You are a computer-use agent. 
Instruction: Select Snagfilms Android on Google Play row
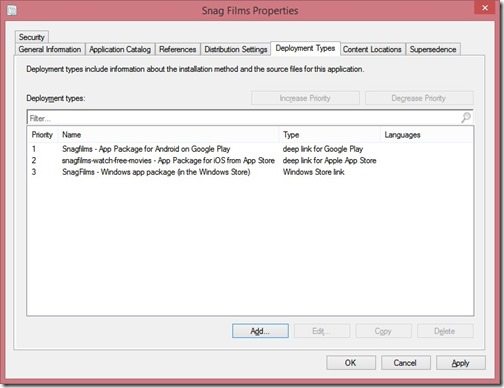(x=250, y=149)
